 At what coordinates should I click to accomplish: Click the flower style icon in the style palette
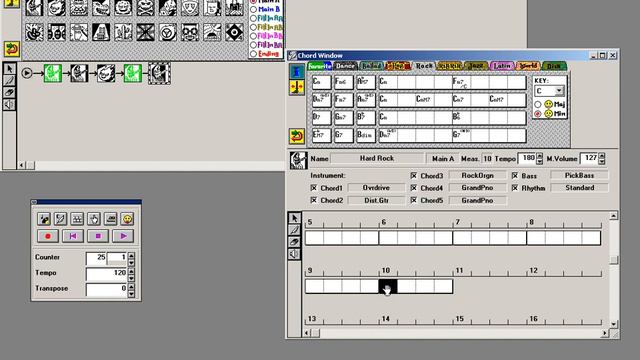34,32
